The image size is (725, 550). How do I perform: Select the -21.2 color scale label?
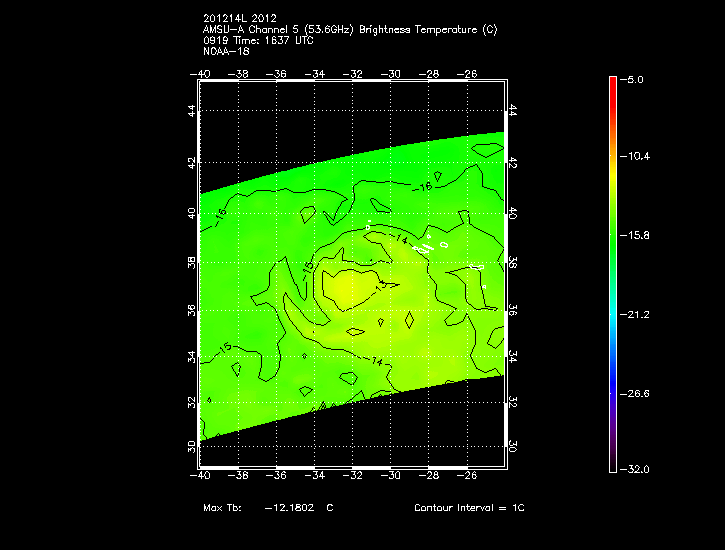coord(636,314)
